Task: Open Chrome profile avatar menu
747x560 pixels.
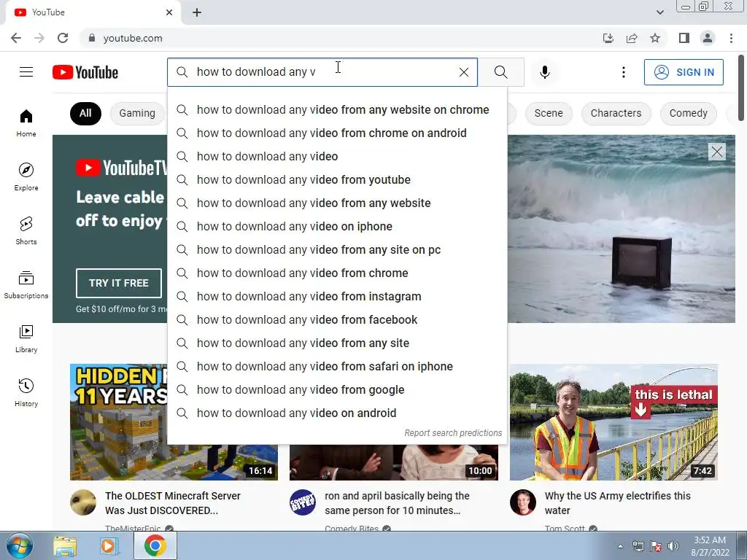Action: tap(708, 38)
